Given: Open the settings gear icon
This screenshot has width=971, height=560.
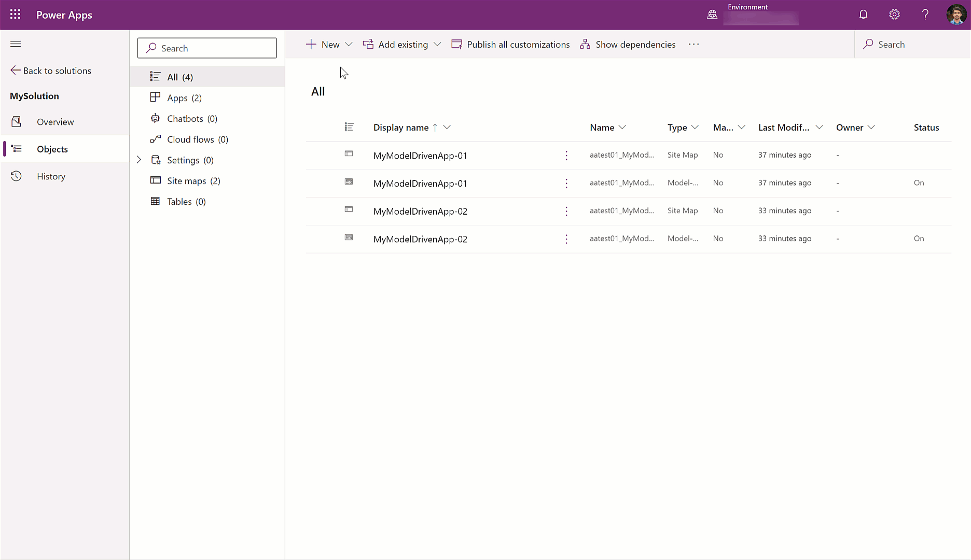Looking at the screenshot, I should (894, 14).
